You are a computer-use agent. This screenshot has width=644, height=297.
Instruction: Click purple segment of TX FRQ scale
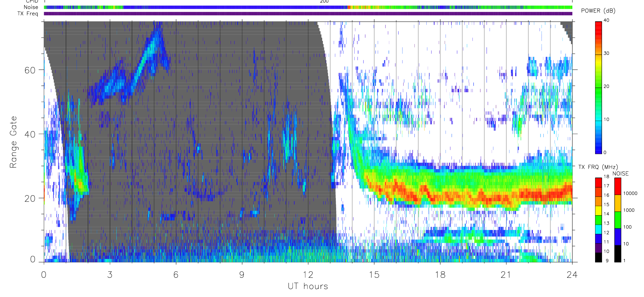599,248
